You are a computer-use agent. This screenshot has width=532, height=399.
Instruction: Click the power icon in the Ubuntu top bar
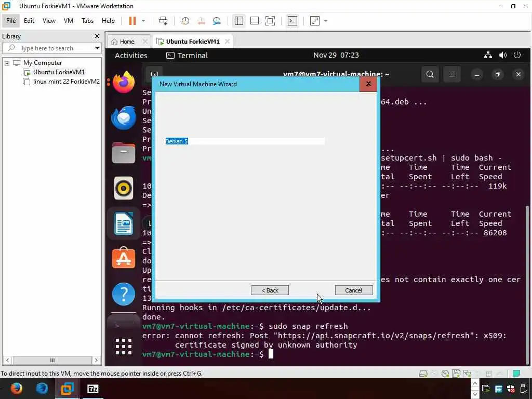pos(517,55)
